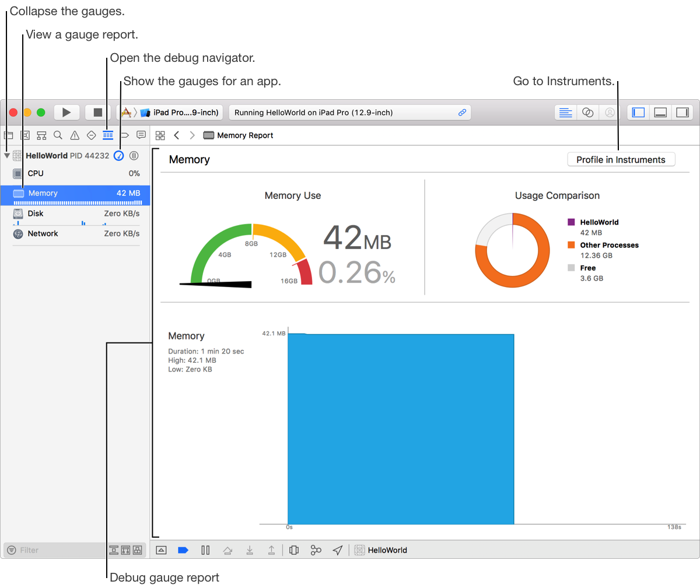Screen dimensions: 700x588
Task: Open related items grid menu
Action: (160, 135)
